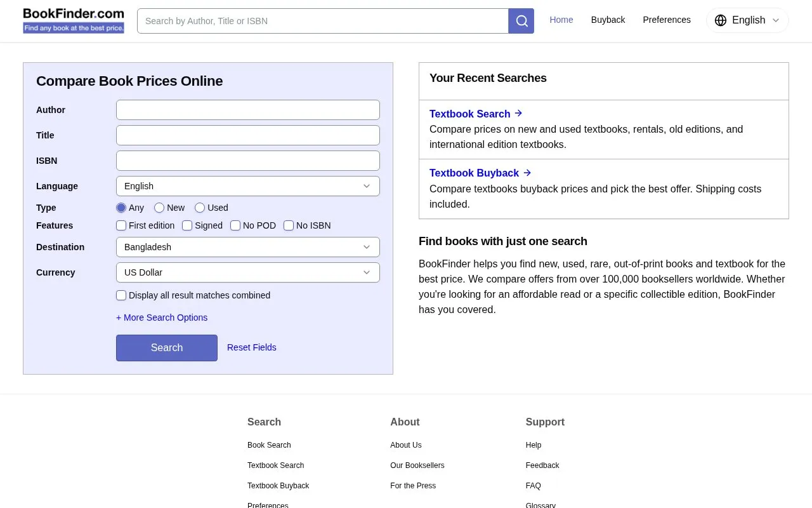This screenshot has width=812, height=508.
Task: Check the Signed checkbox
Action: [x=187, y=225]
